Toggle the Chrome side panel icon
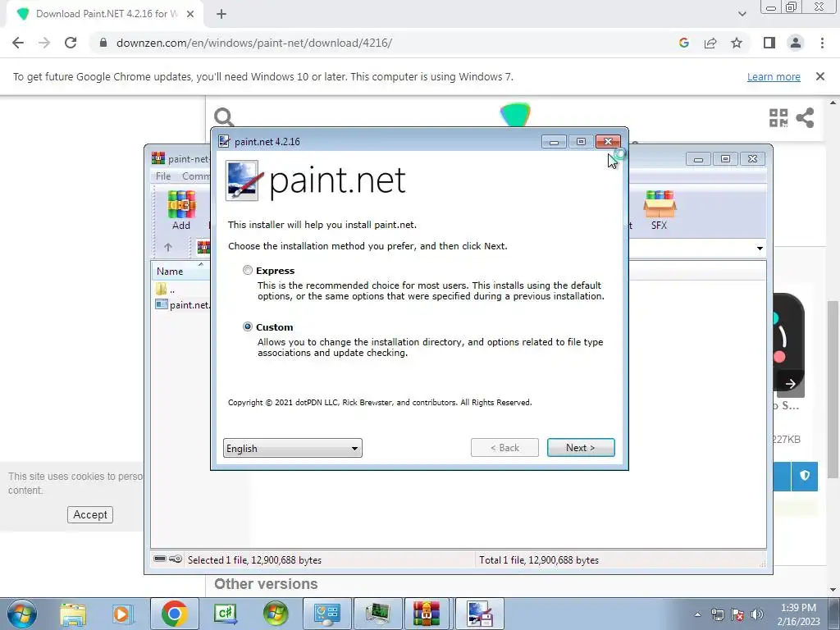840x630 pixels. [769, 43]
